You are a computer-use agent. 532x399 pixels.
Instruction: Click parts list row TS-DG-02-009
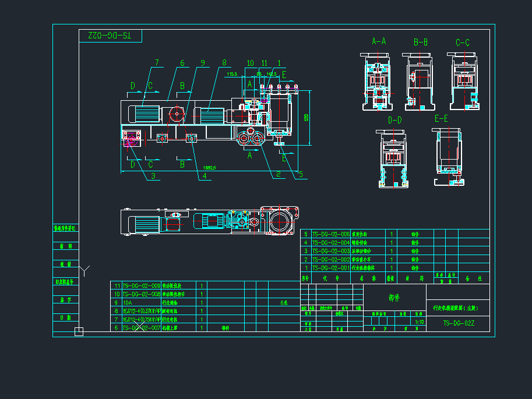coord(141,286)
